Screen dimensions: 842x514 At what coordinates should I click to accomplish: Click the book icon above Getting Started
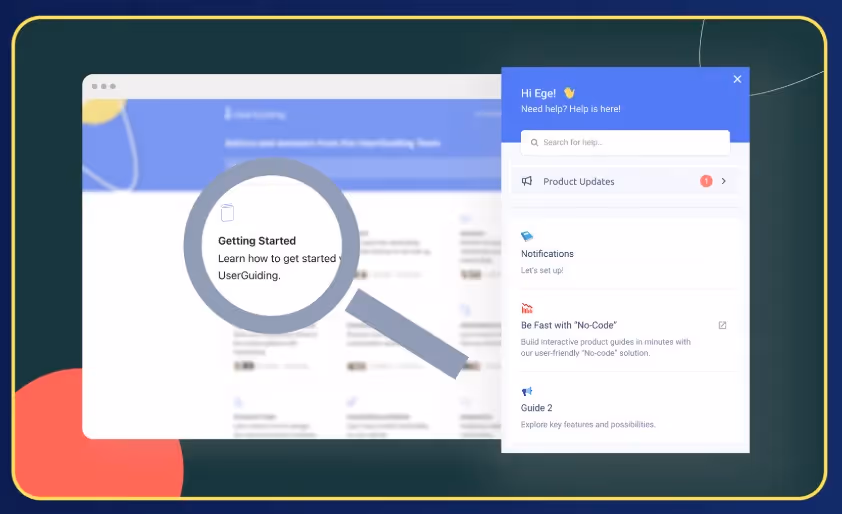coord(228,213)
